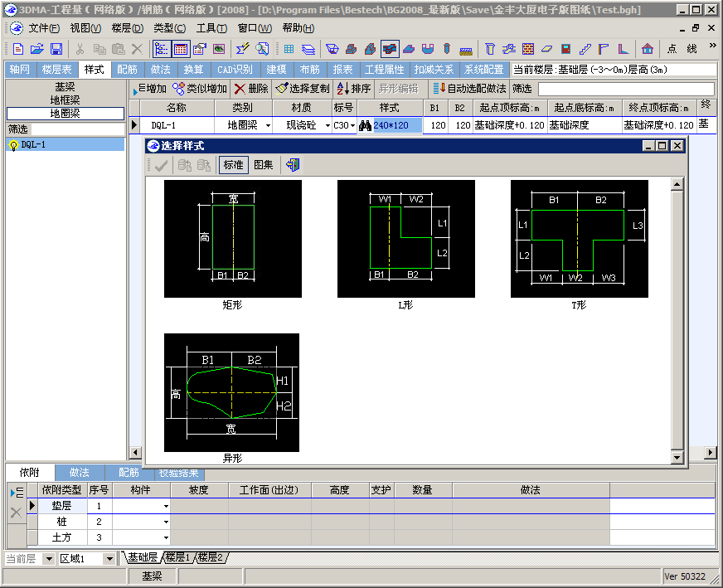
Task: Select the 地框梁 category in left panel
Action: 65,100
